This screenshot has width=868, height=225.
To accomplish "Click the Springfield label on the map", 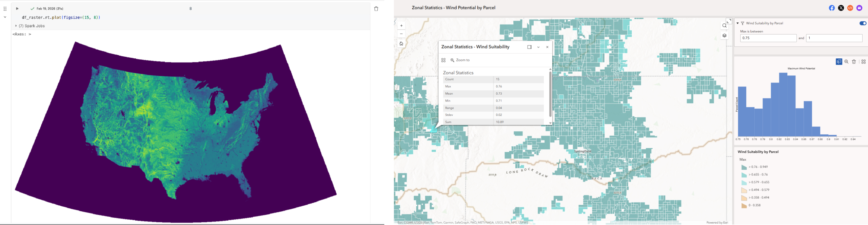I will (583, 151).
